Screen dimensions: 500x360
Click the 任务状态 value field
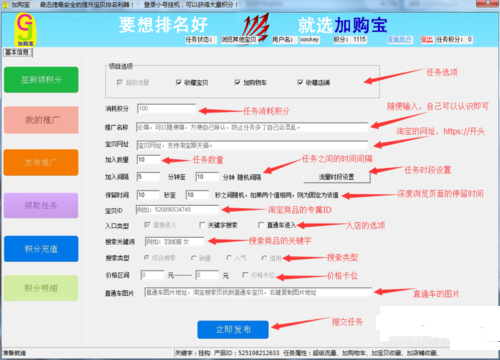point(239,40)
